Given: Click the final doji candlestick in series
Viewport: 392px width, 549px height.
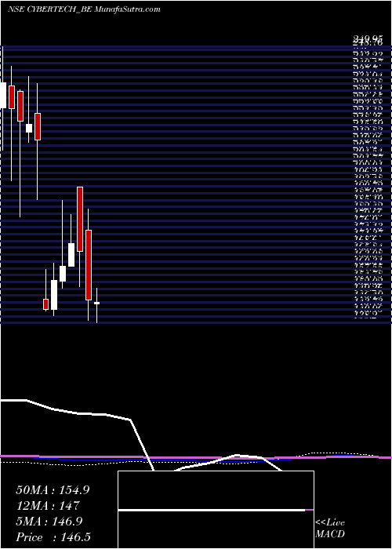Looking at the screenshot, I should point(97,304).
